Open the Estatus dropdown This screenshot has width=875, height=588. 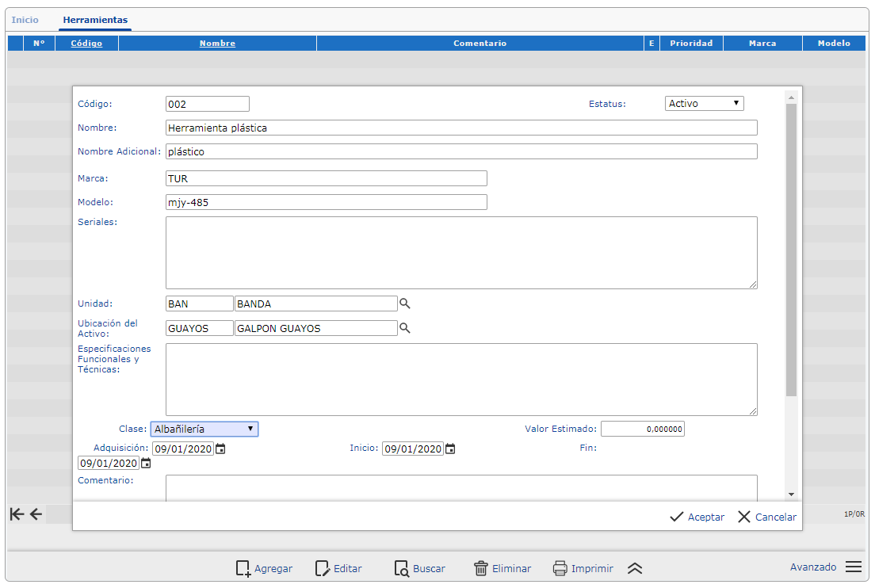pos(704,103)
